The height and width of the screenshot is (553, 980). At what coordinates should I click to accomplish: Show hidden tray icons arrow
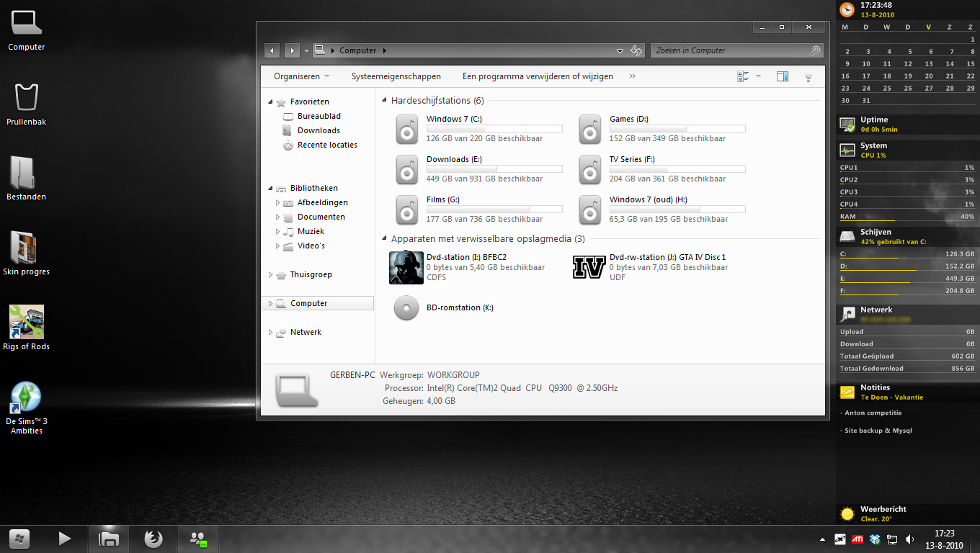[x=822, y=539]
